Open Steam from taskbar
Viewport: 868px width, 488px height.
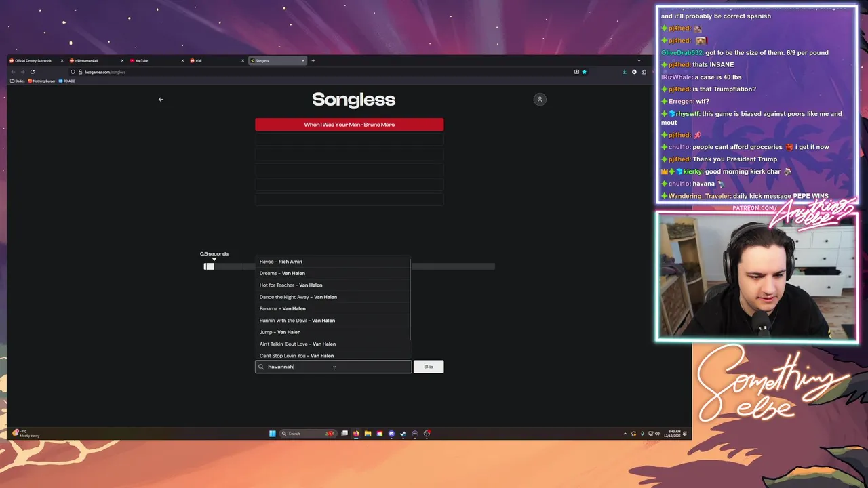click(x=403, y=434)
